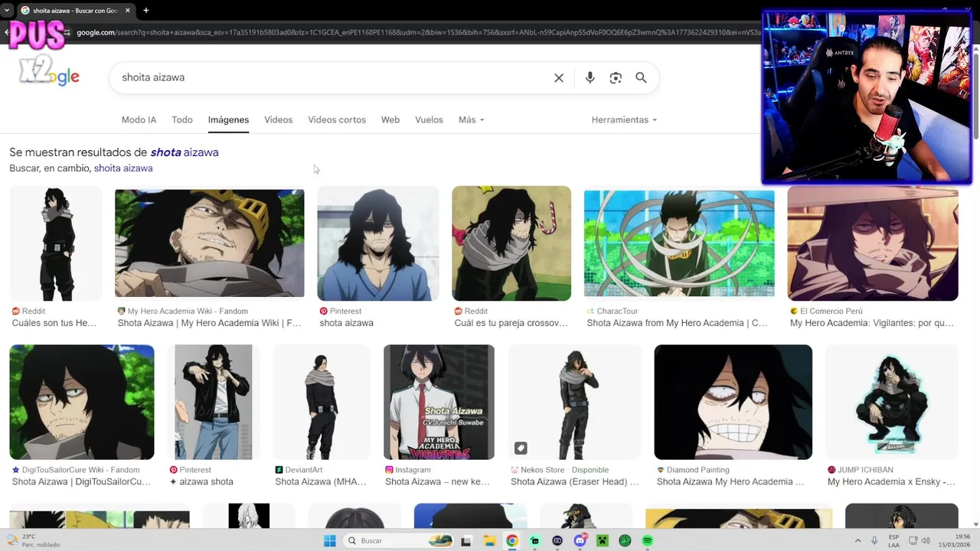This screenshot has height=551, width=980.
Task: Open the Vuelos tab
Action: 429,119
